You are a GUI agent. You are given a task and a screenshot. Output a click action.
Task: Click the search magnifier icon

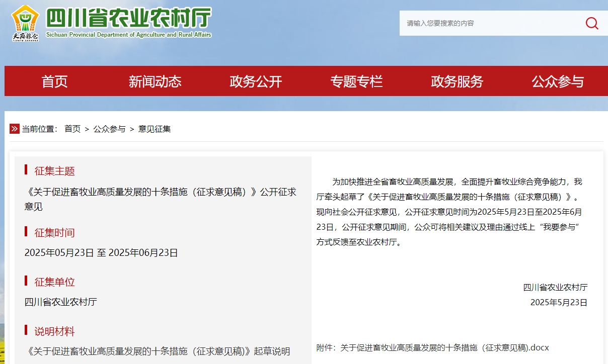pos(591,23)
